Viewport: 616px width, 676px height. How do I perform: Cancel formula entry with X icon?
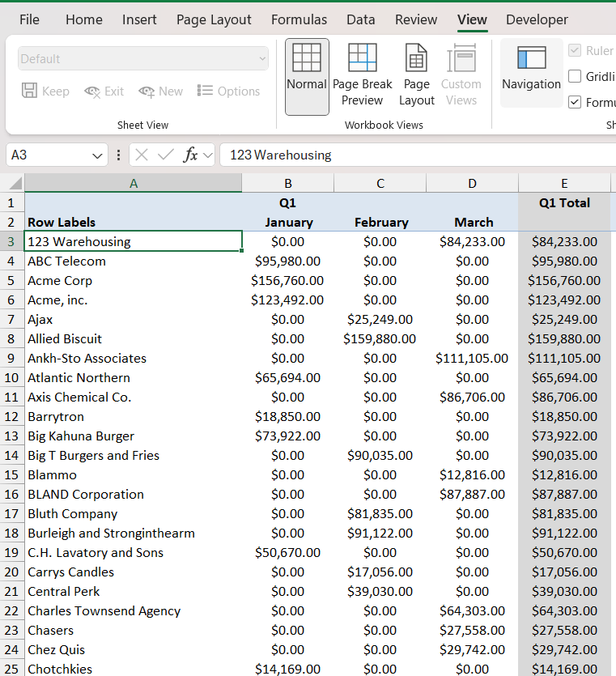point(142,155)
